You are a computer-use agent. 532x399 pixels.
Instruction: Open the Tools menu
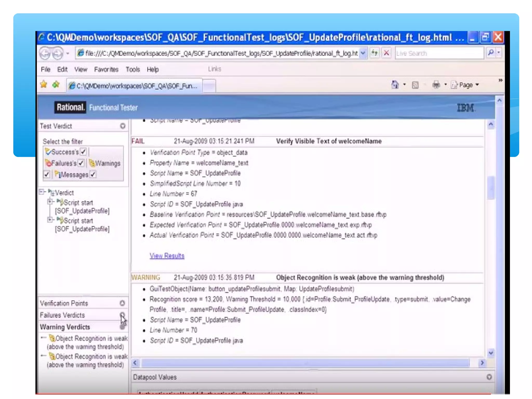click(133, 69)
